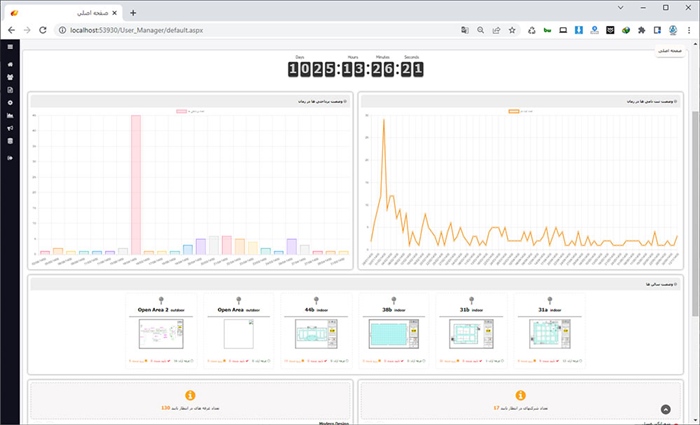This screenshot has width=700, height=425.
Task: Click the document icon in the sidebar
Action: tap(10, 90)
